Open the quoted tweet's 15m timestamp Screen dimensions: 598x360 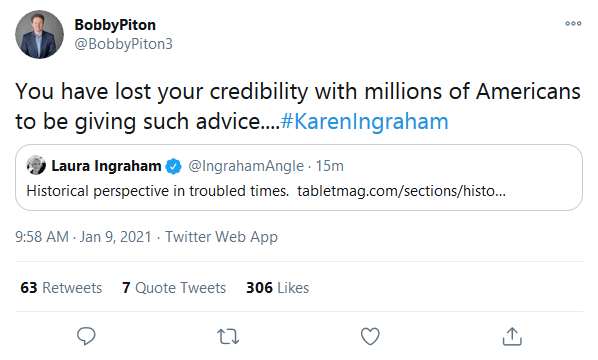(330, 166)
